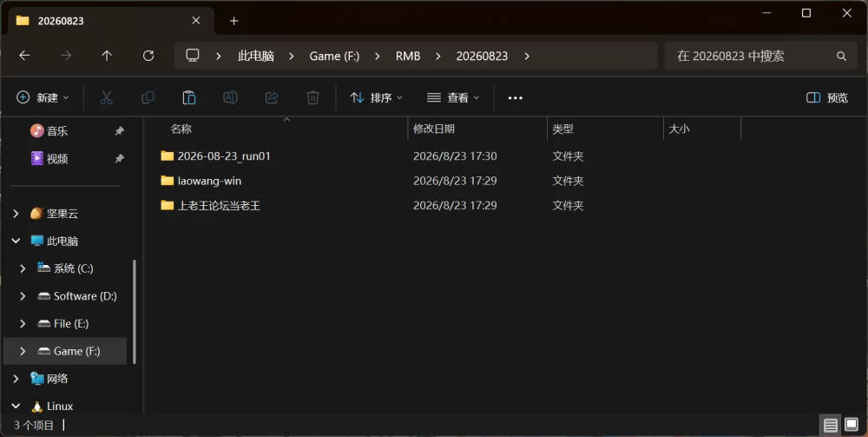Collapse the 此电脑 tree node

click(16, 241)
